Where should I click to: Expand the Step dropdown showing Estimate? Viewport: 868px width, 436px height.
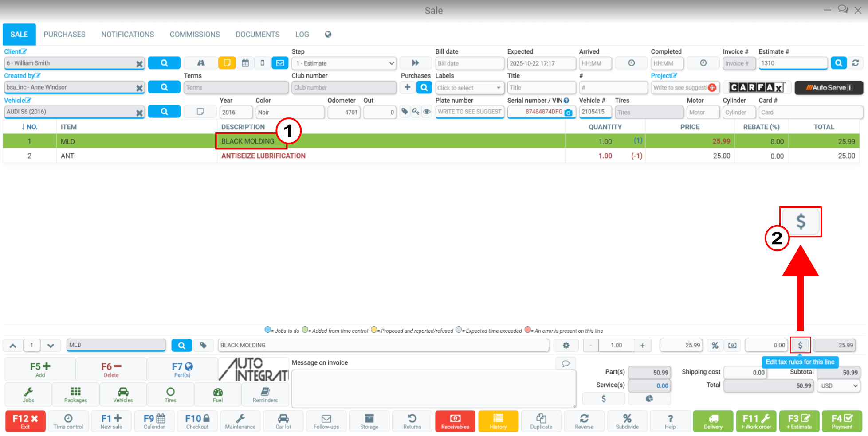(x=343, y=63)
